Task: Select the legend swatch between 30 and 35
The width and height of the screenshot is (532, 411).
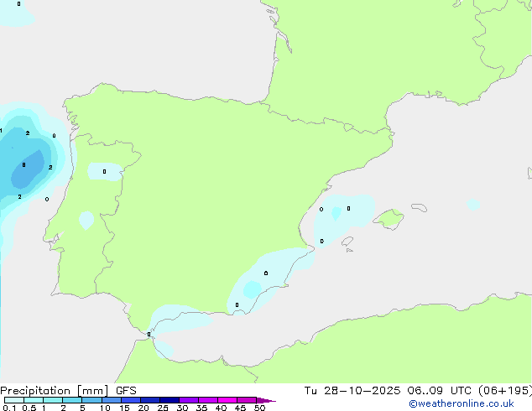Action: click(189, 400)
